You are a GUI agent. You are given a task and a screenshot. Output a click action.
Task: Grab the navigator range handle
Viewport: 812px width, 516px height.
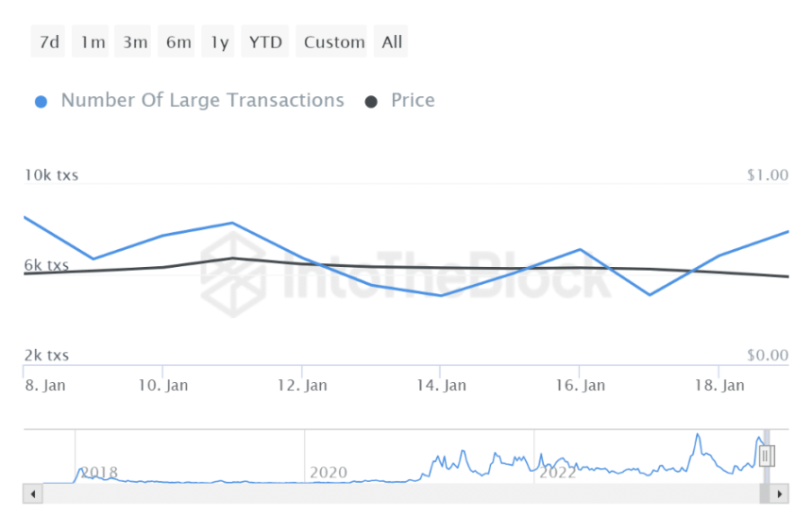[766, 457]
